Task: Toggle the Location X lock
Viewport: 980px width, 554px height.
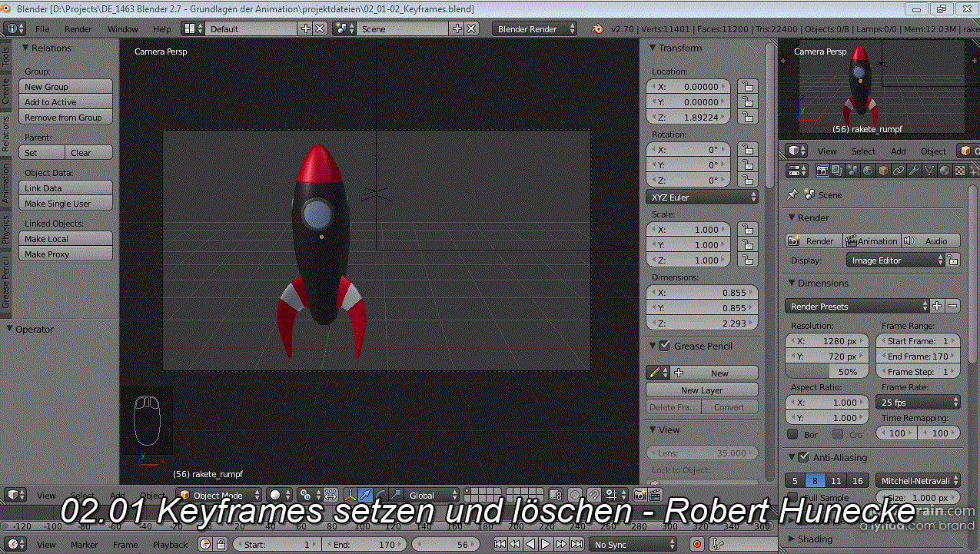Action: pyautogui.click(x=746, y=86)
